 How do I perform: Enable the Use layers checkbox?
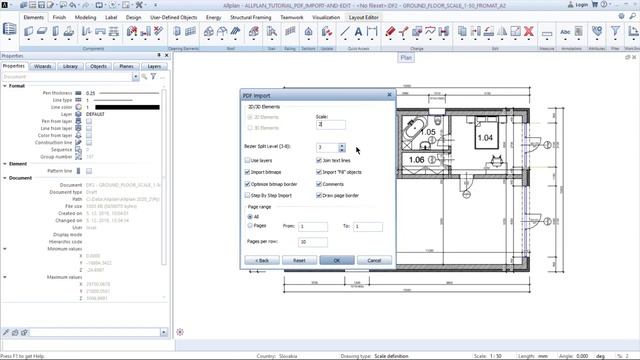(247, 160)
